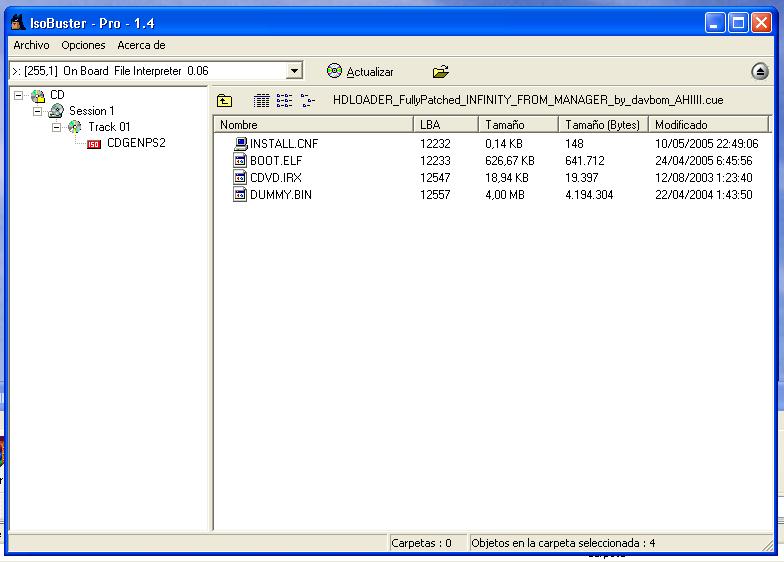Sort files by Modificado column header
Image resolution: width=784 pixels, height=562 pixels.
pos(708,125)
